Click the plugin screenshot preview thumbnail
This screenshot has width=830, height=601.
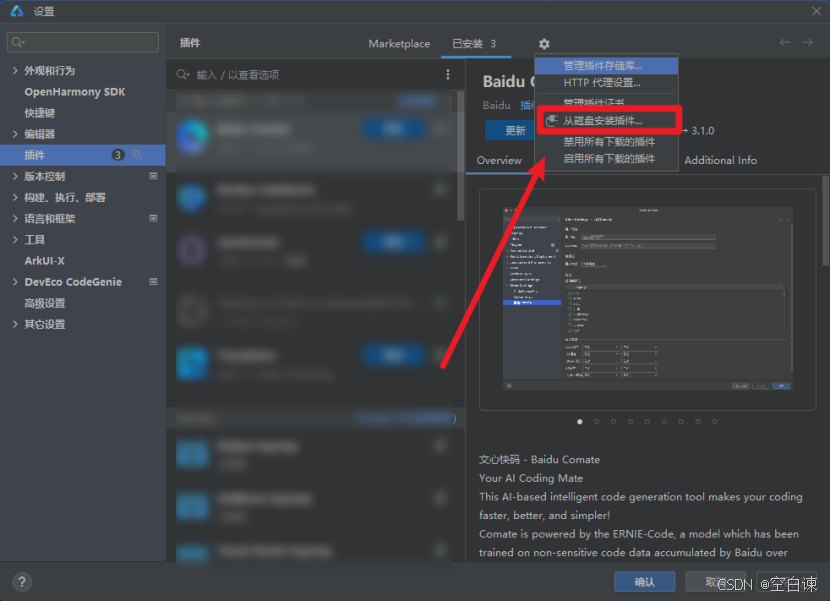coord(647,299)
